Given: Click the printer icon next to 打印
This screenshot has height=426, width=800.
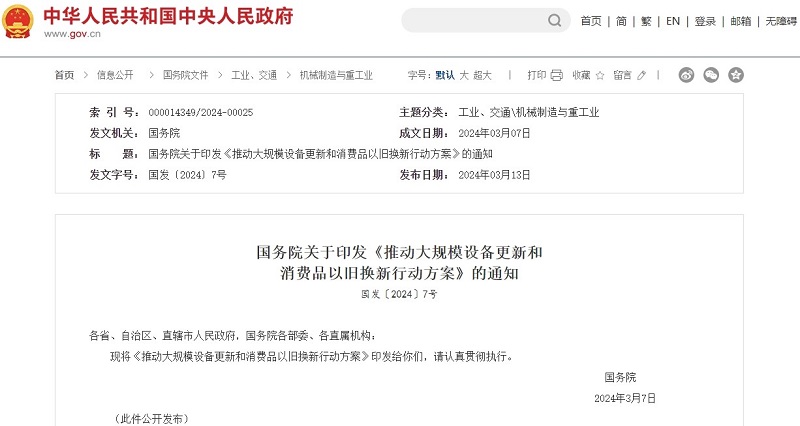Looking at the screenshot, I should 557,75.
